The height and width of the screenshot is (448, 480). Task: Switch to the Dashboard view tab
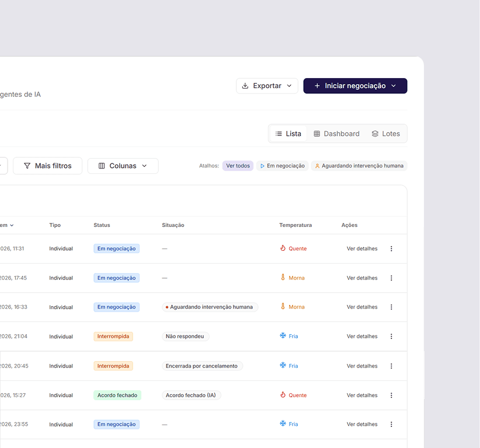(x=336, y=134)
